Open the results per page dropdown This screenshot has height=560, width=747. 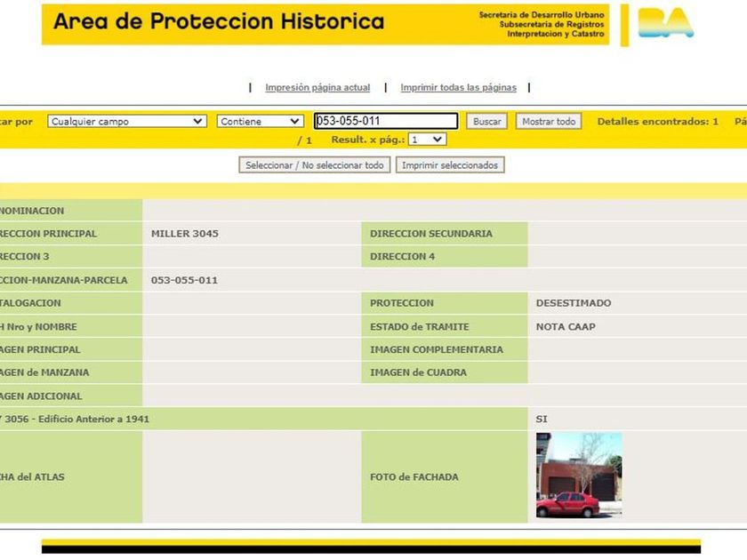pyautogui.click(x=428, y=140)
